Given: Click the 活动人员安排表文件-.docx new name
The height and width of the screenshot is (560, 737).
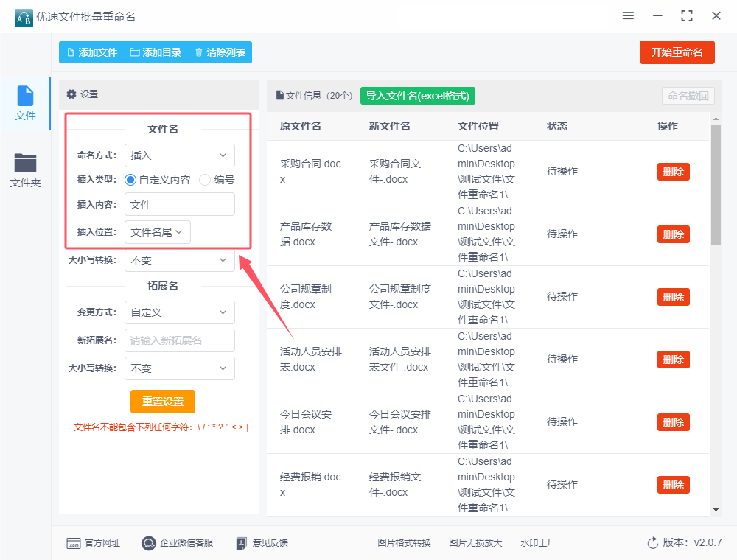Looking at the screenshot, I should pyautogui.click(x=400, y=360).
